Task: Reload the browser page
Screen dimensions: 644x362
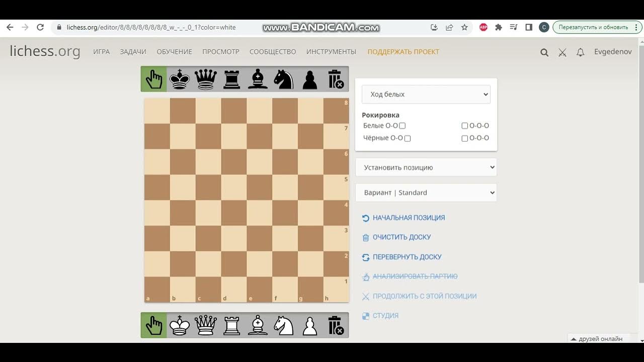Action: point(40,27)
